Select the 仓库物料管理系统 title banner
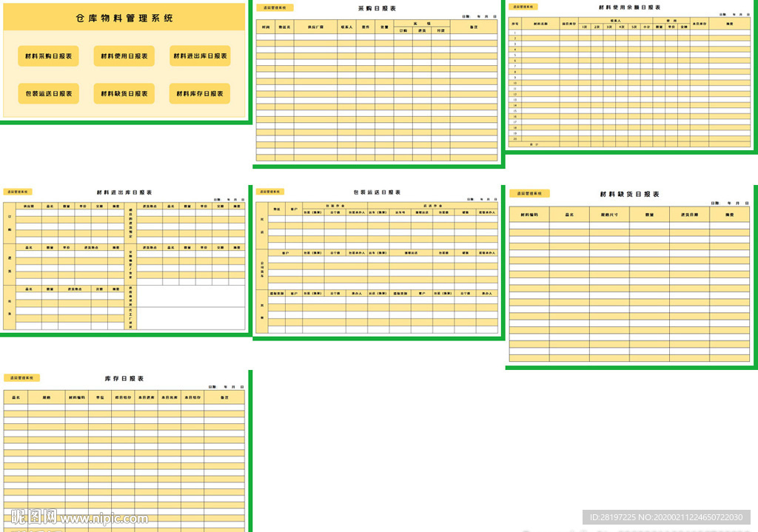758x532 pixels. 124,18
